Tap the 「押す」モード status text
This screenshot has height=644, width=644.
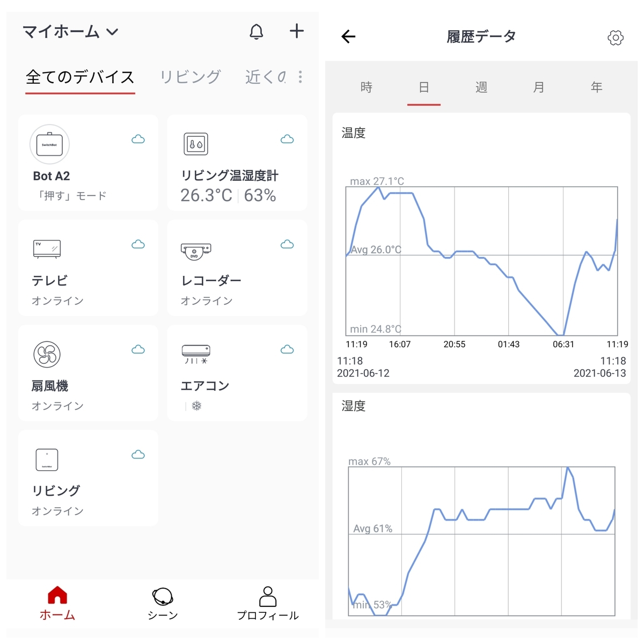(x=71, y=196)
